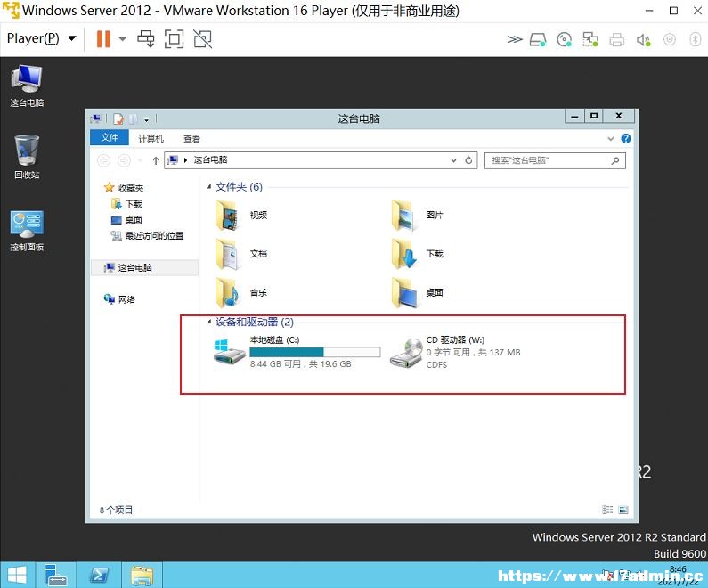Image resolution: width=708 pixels, height=588 pixels.
Task: Collapse the 设备和驱动器 (2) group
Action: point(208,322)
